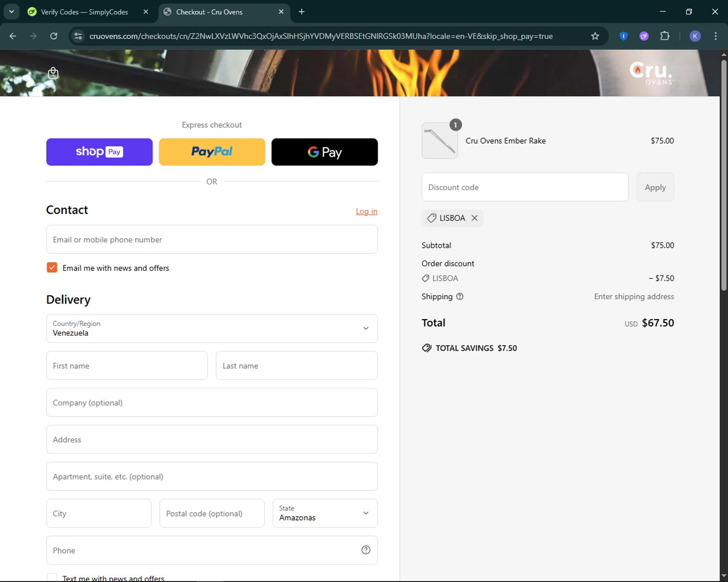Open the shopping bag cart icon
The width and height of the screenshot is (728, 582).
(x=53, y=73)
